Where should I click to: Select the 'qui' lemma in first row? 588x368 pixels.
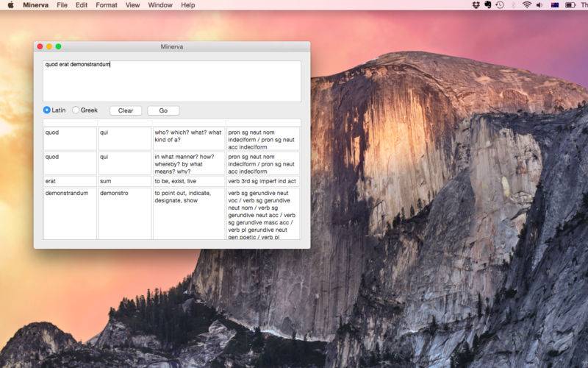125,138
